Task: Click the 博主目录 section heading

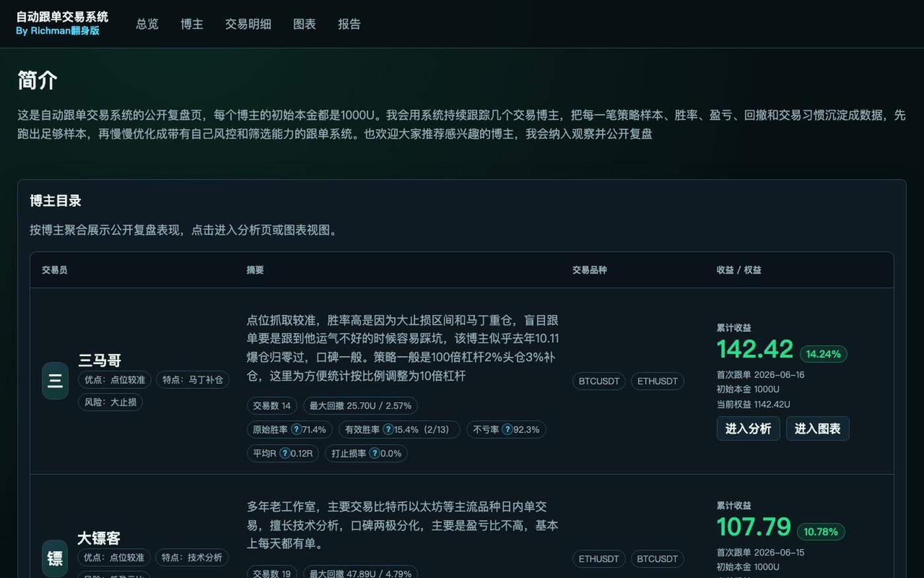Action: pyautogui.click(x=55, y=201)
